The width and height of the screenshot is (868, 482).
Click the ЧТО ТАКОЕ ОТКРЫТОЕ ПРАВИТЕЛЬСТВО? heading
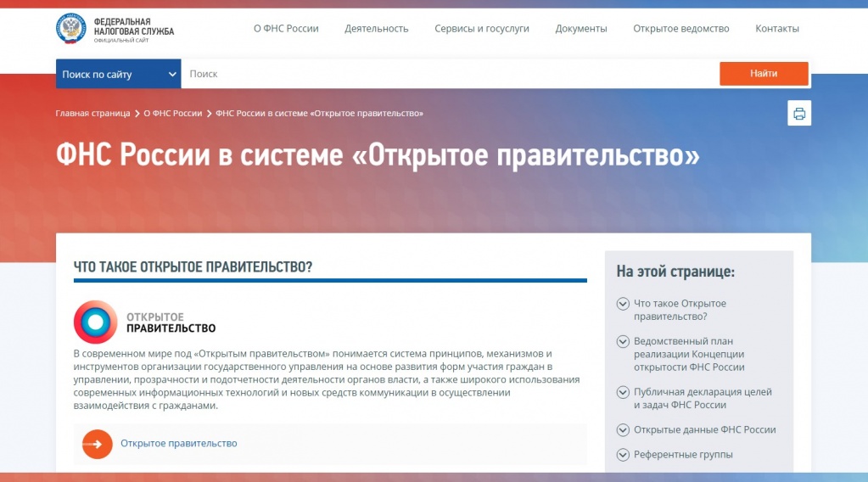click(193, 267)
